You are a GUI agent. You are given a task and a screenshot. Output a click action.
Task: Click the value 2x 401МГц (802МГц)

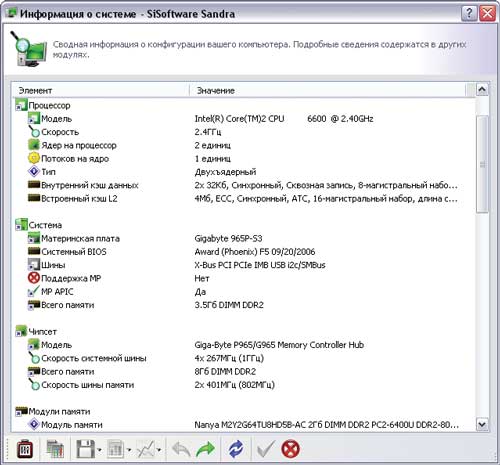[x=235, y=385]
